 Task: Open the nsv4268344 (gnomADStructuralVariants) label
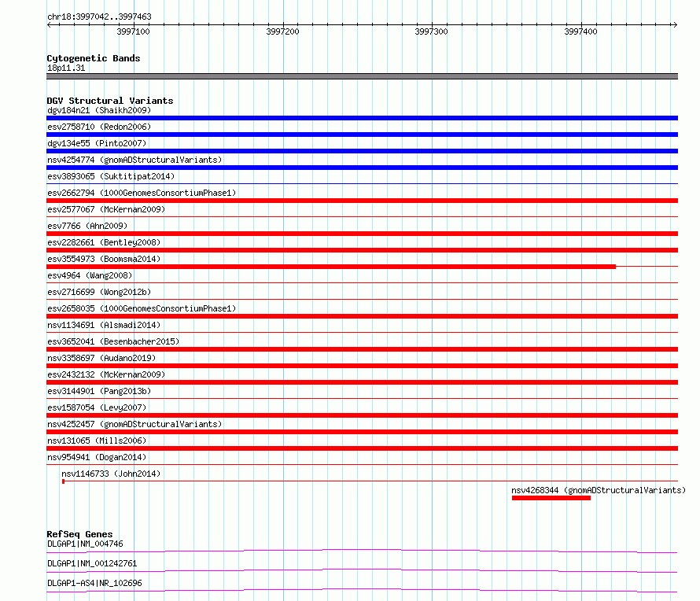pyautogui.click(x=599, y=490)
